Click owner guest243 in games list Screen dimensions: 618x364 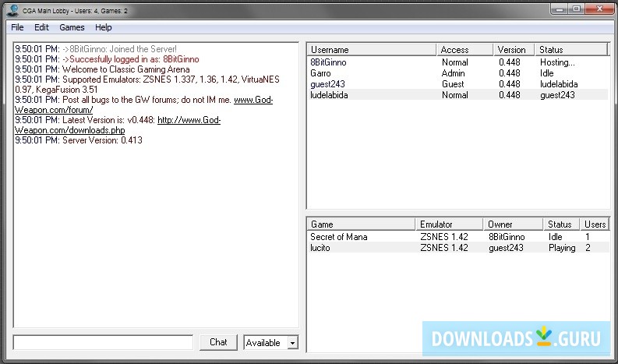(x=506, y=248)
